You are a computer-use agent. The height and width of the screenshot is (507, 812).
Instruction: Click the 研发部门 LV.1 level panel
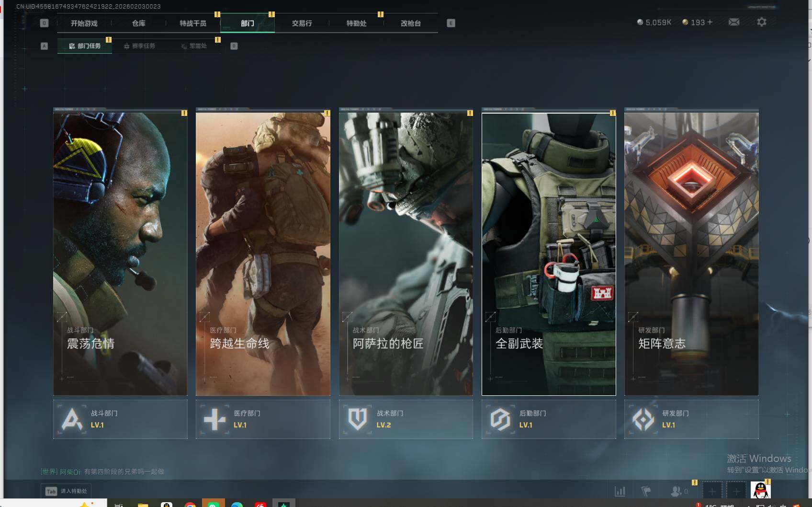coord(691,419)
